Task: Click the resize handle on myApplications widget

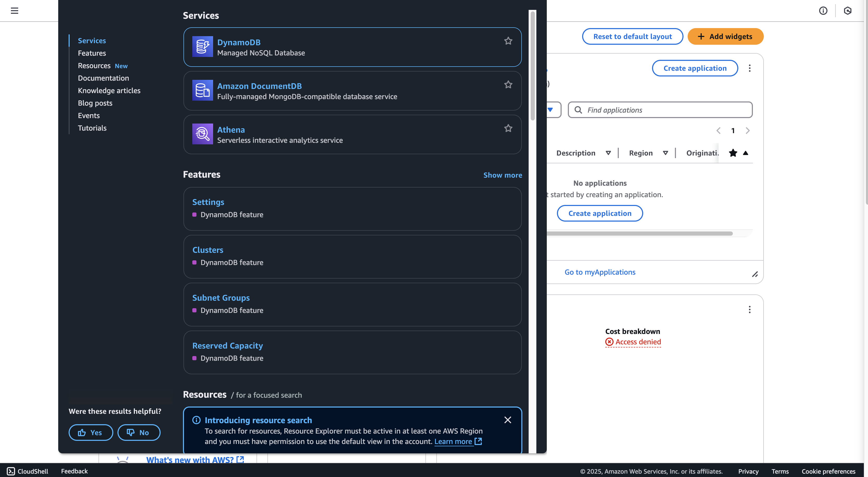Action: point(755,275)
